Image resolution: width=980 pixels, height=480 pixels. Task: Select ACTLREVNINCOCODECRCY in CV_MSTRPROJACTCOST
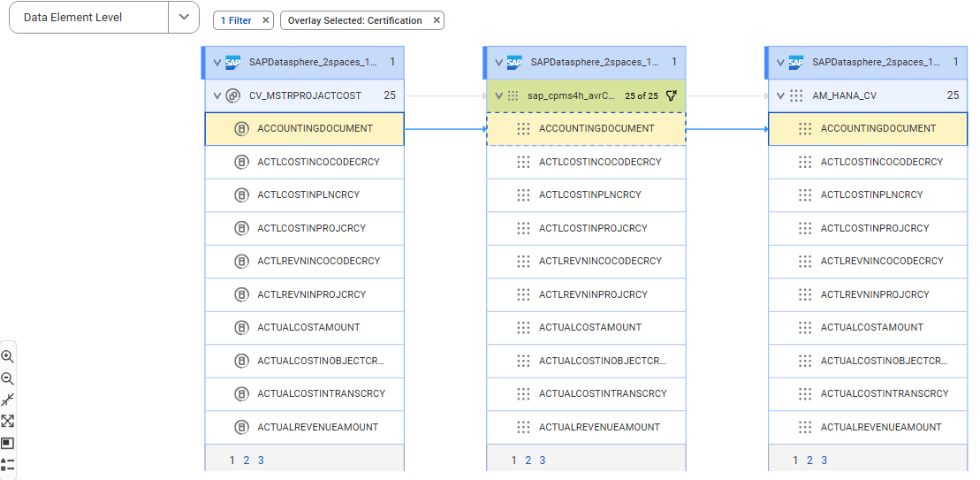304,262
